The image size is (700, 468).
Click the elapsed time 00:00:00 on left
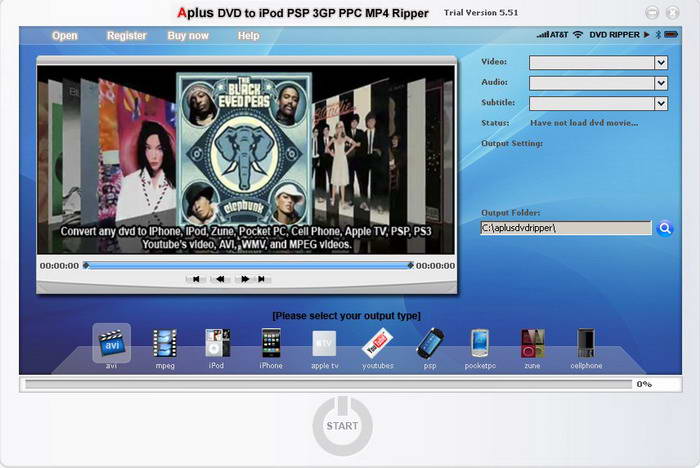[59, 266]
